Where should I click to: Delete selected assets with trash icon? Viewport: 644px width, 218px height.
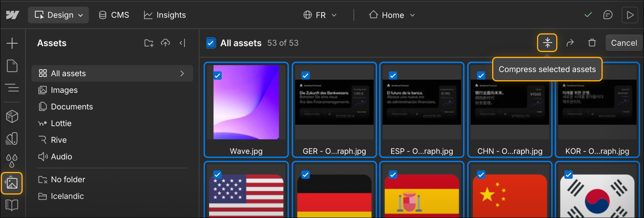point(592,43)
